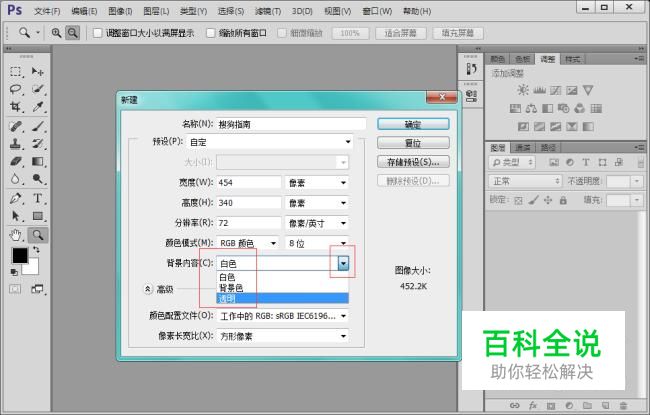Image resolution: width=650 pixels, height=415 pixels.
Task: Select the Move tool
Action: click(x=38, y=71)
